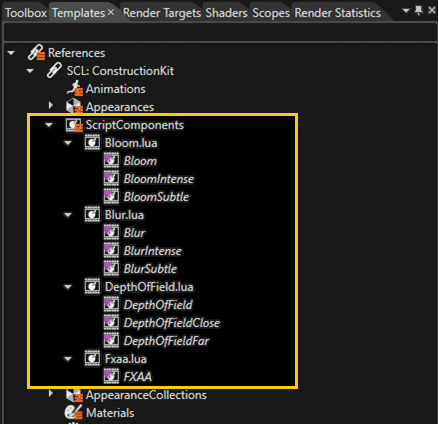The width and height of the screenshot is (439, 425).
Task: Expand the AppearanceCollections node
Action: (50, 394)
